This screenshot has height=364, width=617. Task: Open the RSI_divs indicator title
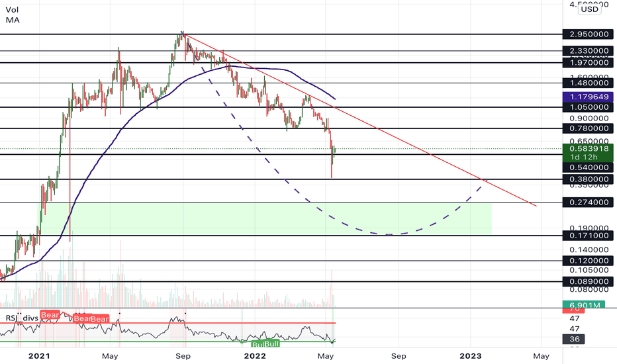(x=22, y=318)
